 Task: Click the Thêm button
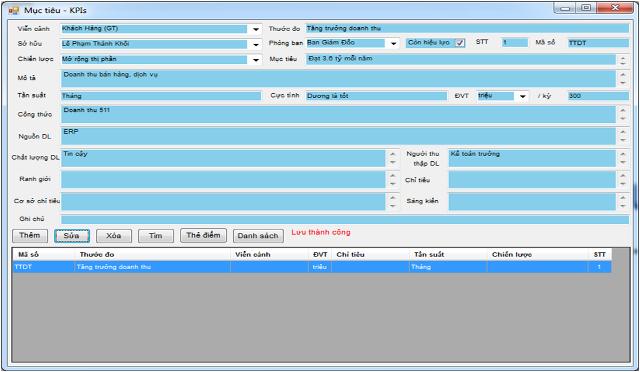click(x=30, y=236)
